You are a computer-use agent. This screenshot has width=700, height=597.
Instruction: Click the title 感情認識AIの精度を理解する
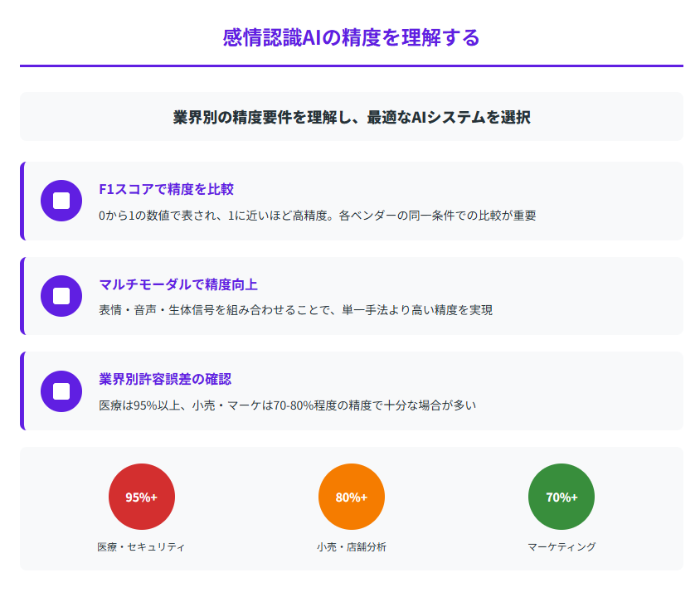click(351, 37)
